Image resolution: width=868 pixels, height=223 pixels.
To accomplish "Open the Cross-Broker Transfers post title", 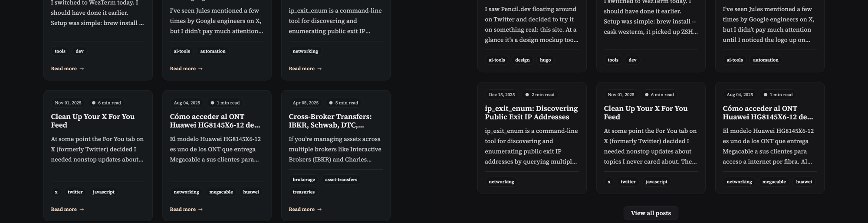I will click(330, 121).
